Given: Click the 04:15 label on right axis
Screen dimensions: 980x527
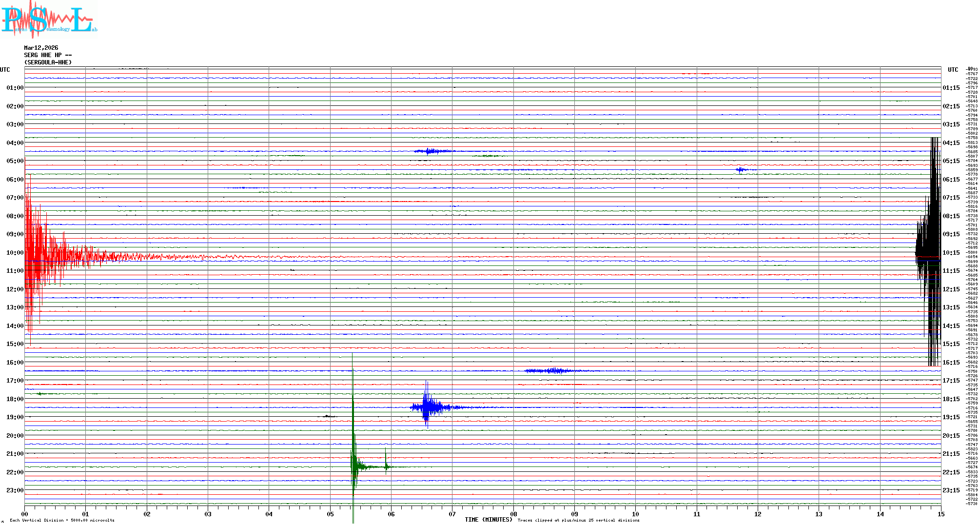Looking at the screenshot, I should (951, 143).
